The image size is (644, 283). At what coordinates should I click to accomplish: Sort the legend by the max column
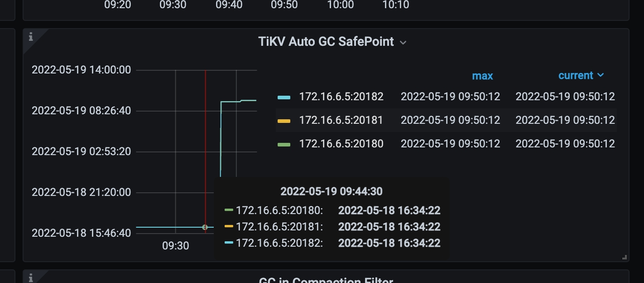point(482,76)
